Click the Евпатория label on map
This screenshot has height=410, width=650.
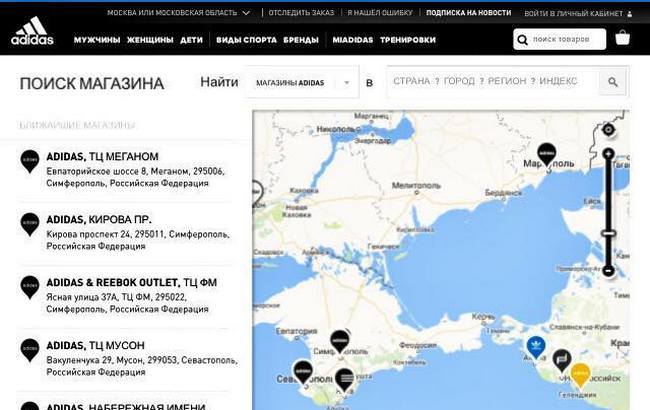coord(296,331)
